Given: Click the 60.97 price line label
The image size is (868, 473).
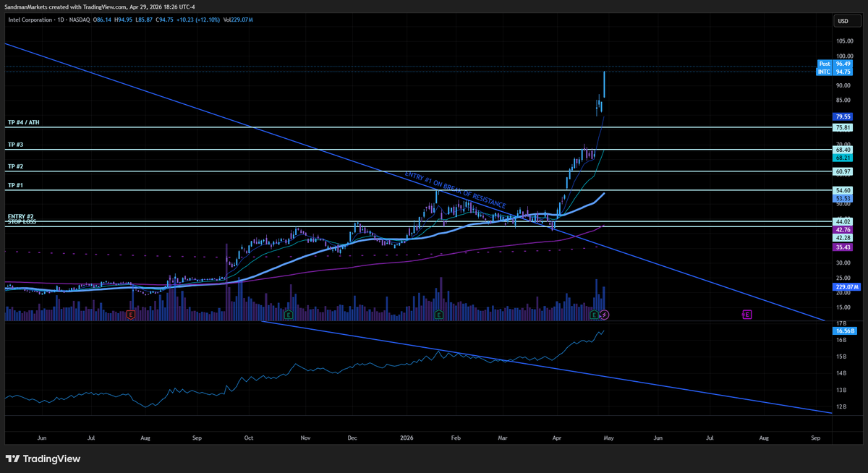Looking at the screenshot, I should [843, 171].
